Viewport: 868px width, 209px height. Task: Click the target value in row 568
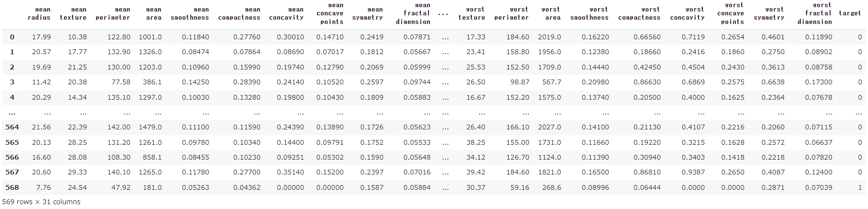pyautogui.click(x=860, y=187)
